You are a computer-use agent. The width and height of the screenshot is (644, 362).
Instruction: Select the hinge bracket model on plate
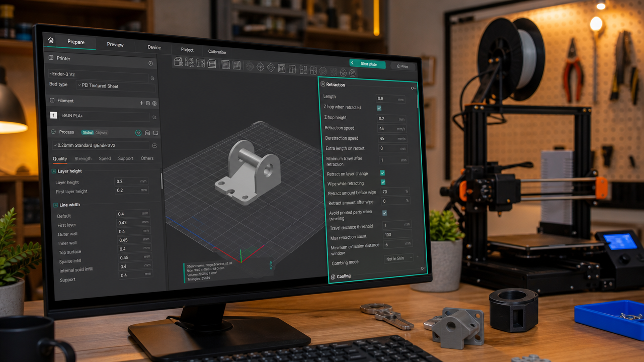247,173
